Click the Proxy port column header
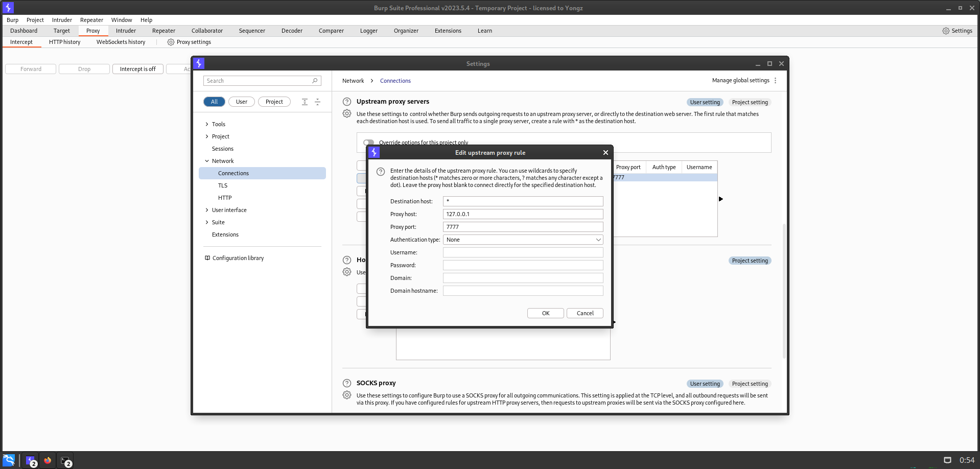The height and width of the screenshot is (469, 980). (629, 167)
